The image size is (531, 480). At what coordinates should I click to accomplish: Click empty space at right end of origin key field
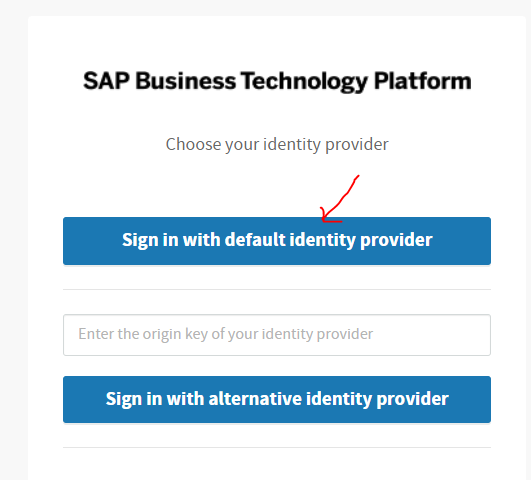click(x=440, y=335)
